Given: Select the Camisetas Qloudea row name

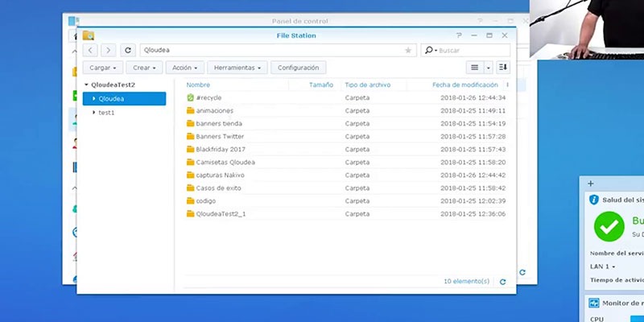Looking at the screenshot, I should [x=225, y=163].
